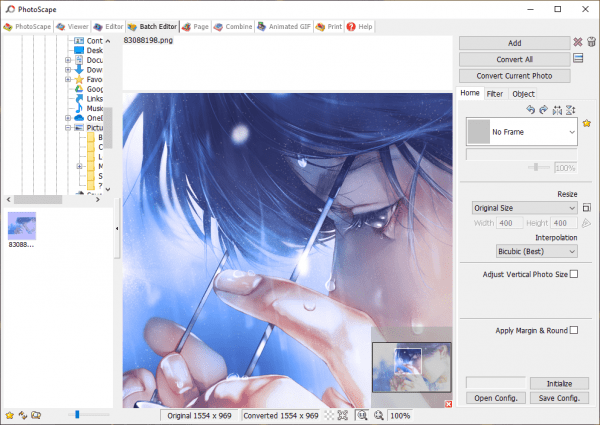
Task: Select the Google Drive folder in tree
Action: pos(79,89)
